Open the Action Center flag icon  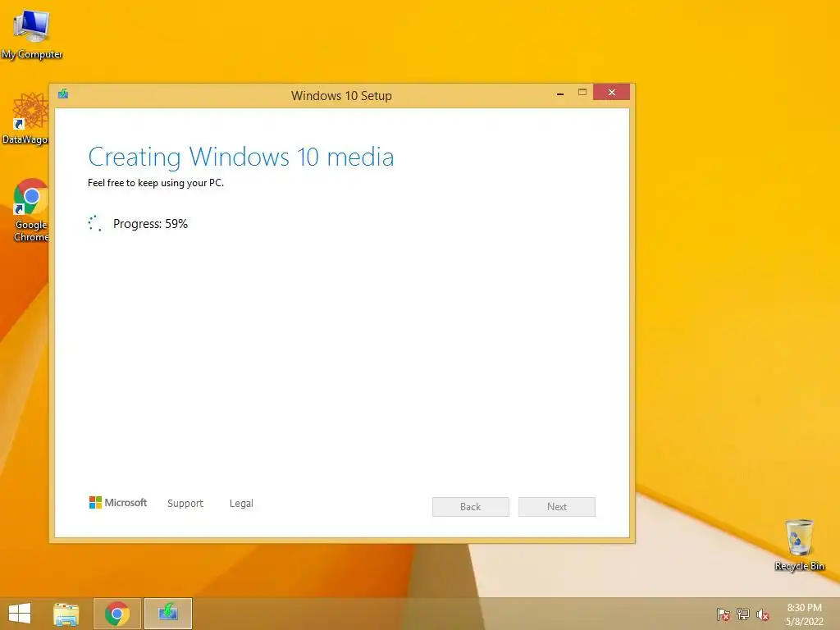click(x=723, y=614)
